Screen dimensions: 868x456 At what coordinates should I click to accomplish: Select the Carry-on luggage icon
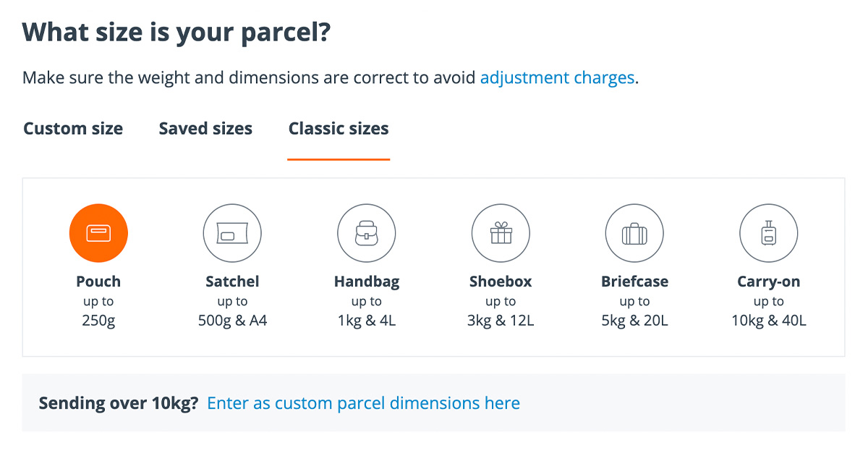[768, 232]
